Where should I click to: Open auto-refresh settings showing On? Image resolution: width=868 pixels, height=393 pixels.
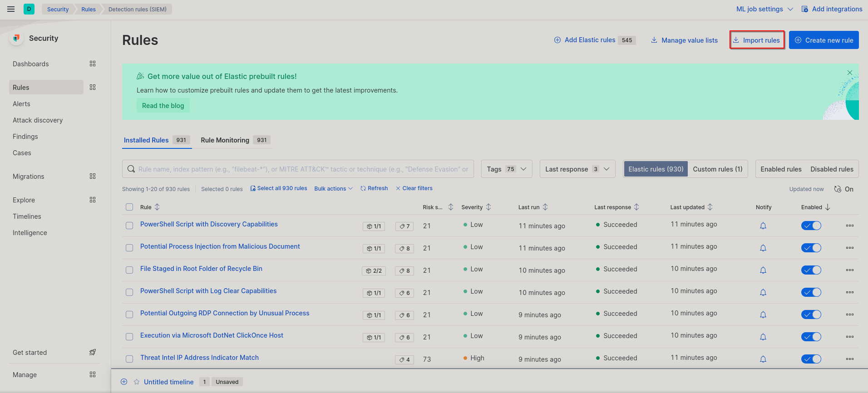click(x=844, y=189)
